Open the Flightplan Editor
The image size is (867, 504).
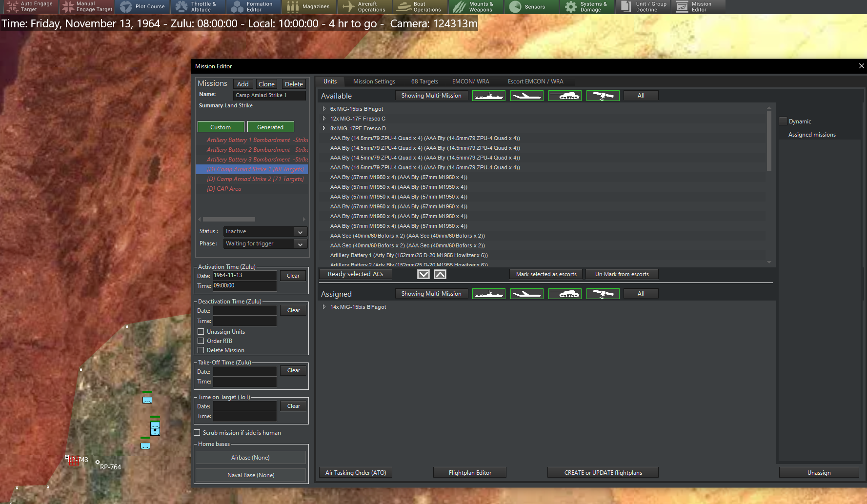470,473
